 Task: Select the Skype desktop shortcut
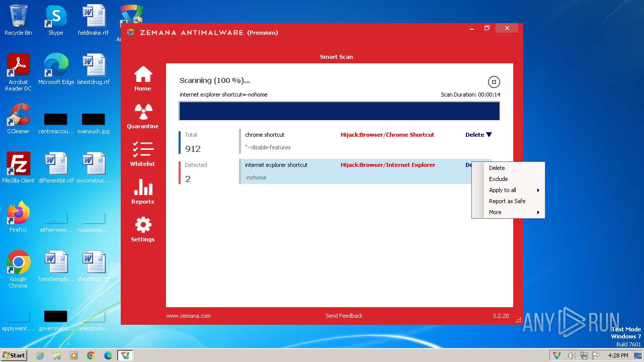(x=56, y=20)
